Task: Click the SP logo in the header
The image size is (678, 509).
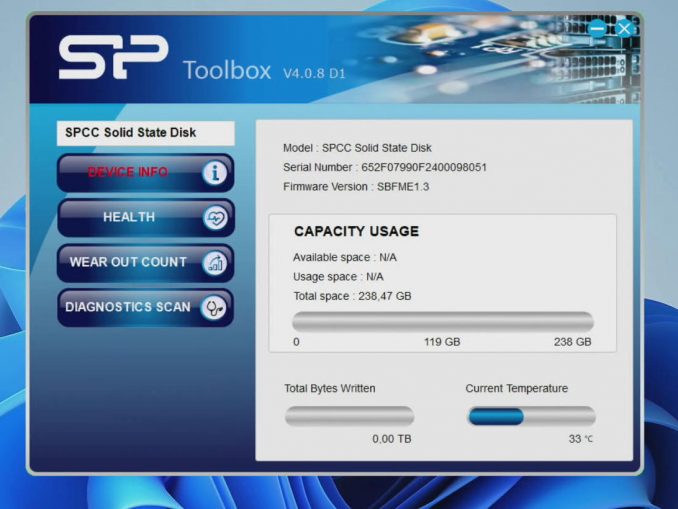Action: click(x=113, y=62)
